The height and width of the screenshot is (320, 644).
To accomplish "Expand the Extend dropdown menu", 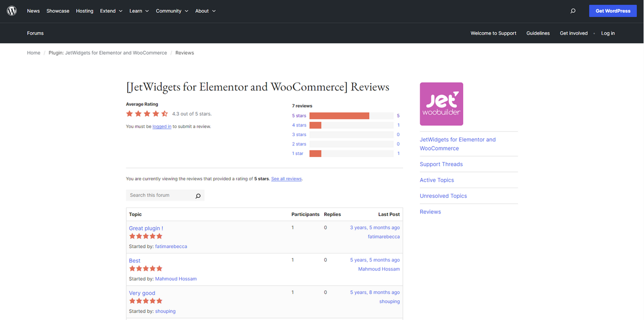I will click(111, 11).
